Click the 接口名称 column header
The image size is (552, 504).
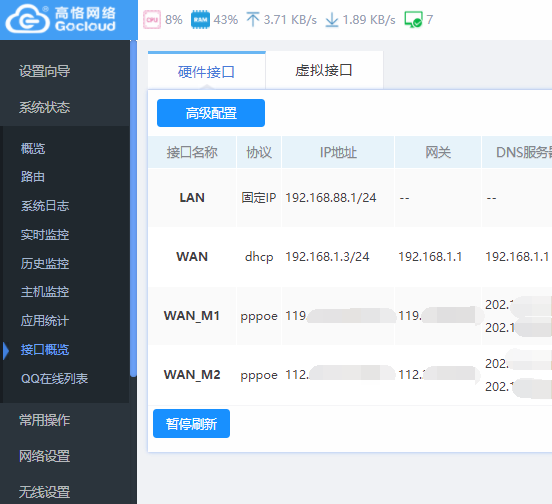pos(192,152)
